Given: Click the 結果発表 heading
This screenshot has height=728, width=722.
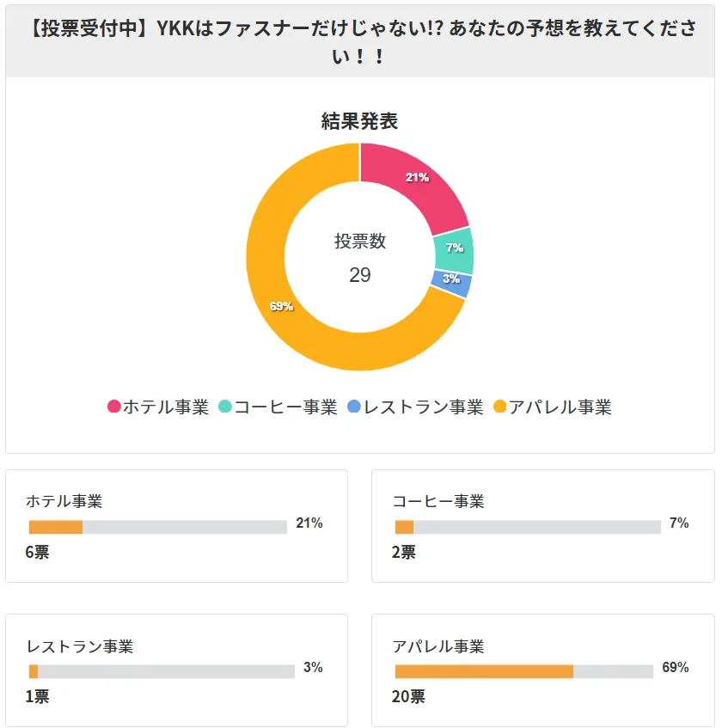Looking at the screenshot, I should tap(360, 121).
